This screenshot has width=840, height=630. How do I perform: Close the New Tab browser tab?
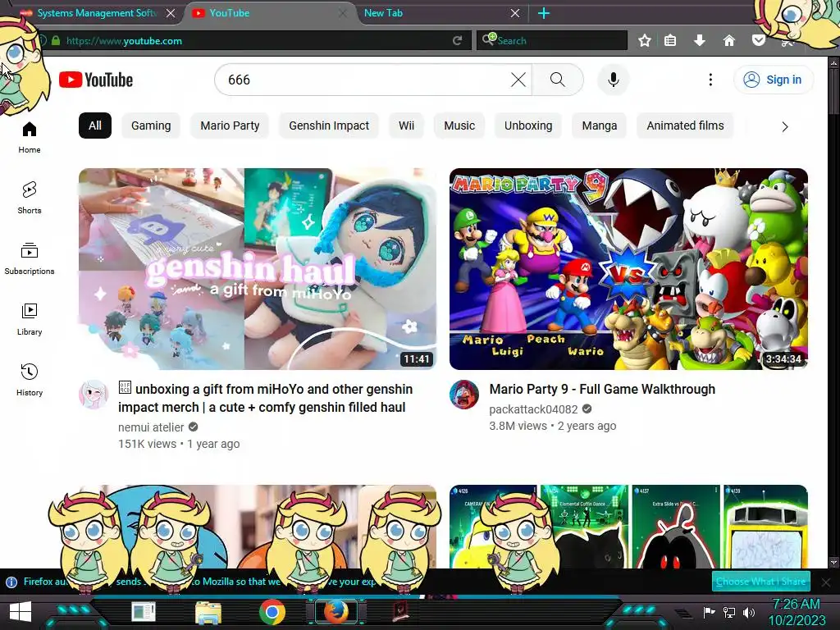(515, 13)
